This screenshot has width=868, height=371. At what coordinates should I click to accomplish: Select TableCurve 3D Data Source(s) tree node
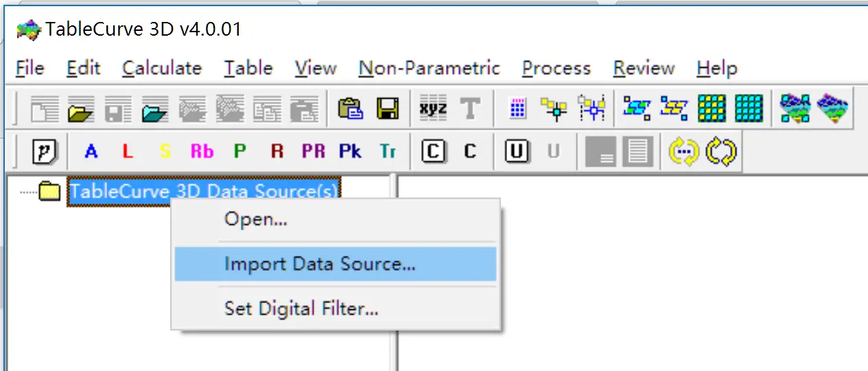(x=204, y=191)
